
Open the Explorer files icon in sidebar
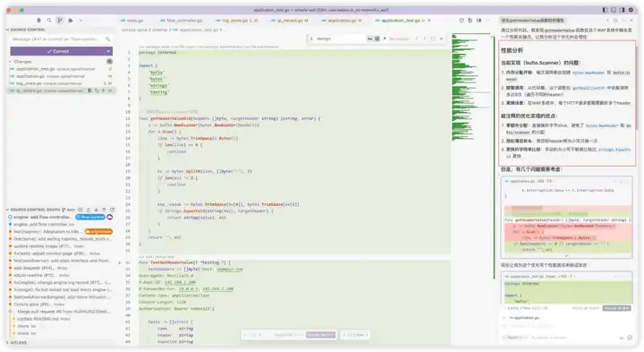[38, 20]
